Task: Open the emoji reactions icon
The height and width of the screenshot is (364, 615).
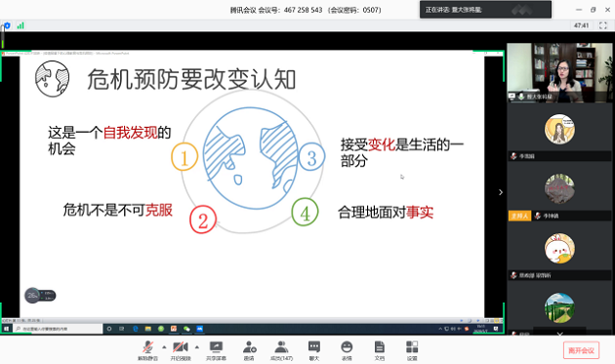Action: point(347,350)
